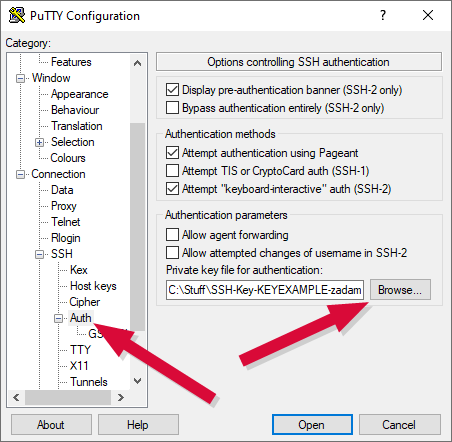The image size is (452, 442).
Task: Expand the Selection tree node
Action: pyautogui.click(x=39, y=142)
